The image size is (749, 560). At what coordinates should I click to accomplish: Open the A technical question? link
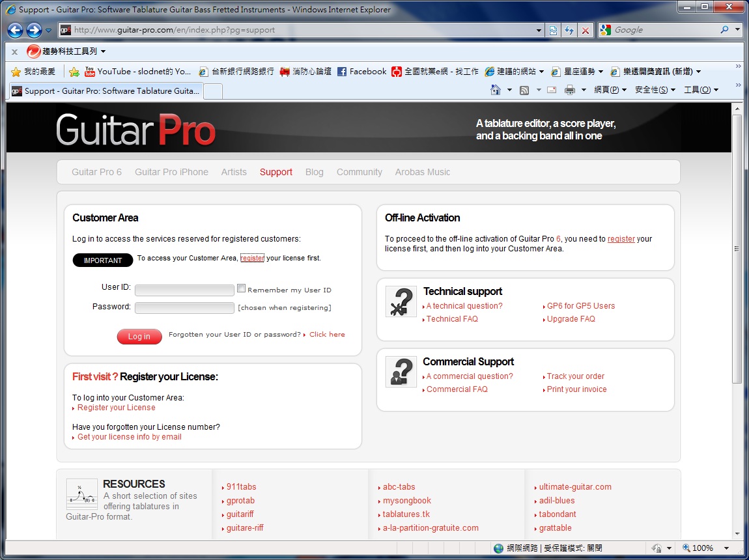[x=464, y=306]
